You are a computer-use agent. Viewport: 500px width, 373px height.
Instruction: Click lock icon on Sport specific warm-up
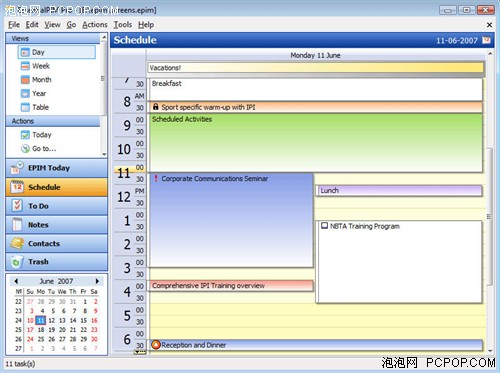click(x=155, y=107)
